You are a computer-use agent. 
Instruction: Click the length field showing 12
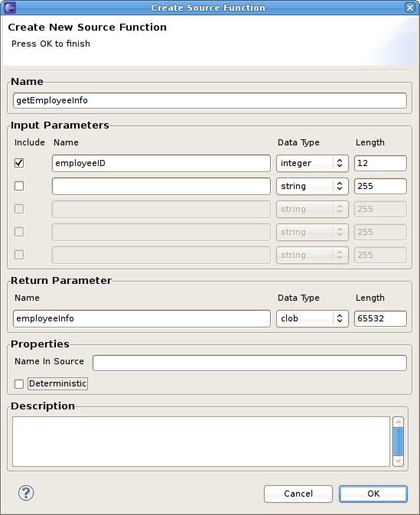coord(380,163)
